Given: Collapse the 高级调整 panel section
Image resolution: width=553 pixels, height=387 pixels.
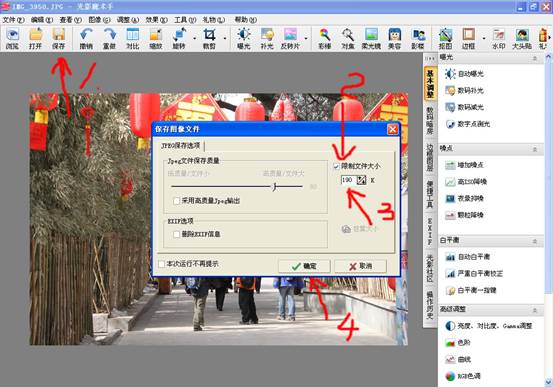Looking at the screenshot, I should 535,310.
